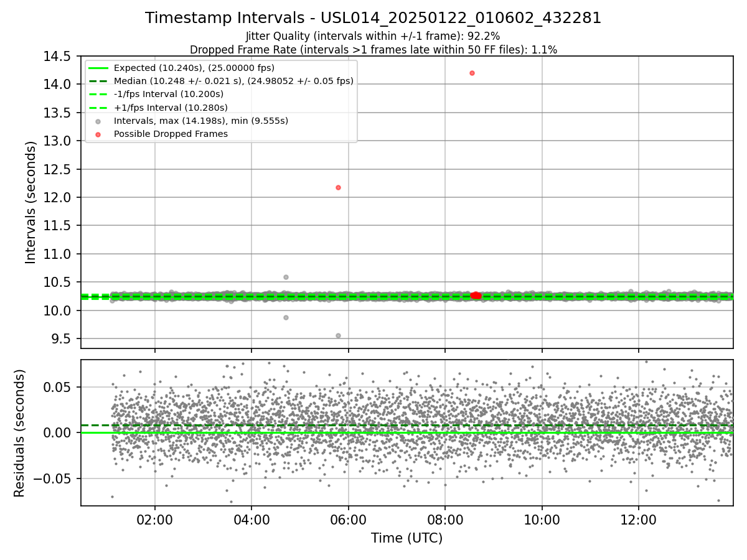Click the red dot swatch in legend
Image resolution: width=747 pixels, height=560 pixels.
98,134
